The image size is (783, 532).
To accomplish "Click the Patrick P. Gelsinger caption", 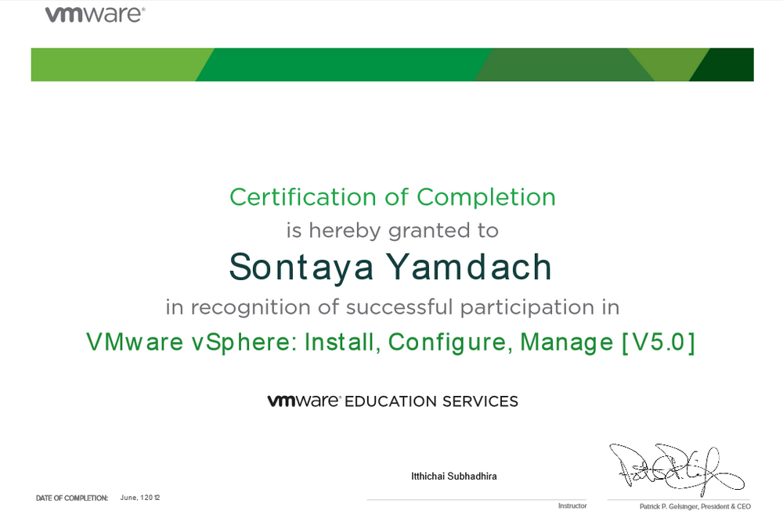I will click(x=695, y=507).
